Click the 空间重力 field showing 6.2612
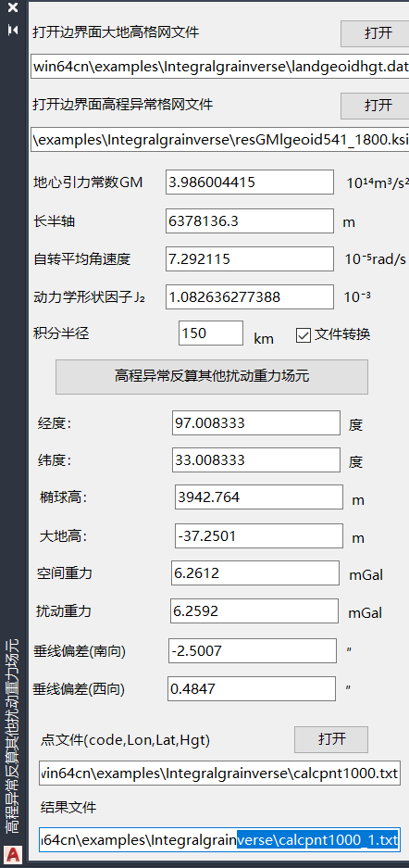 [x=254, y=572]
